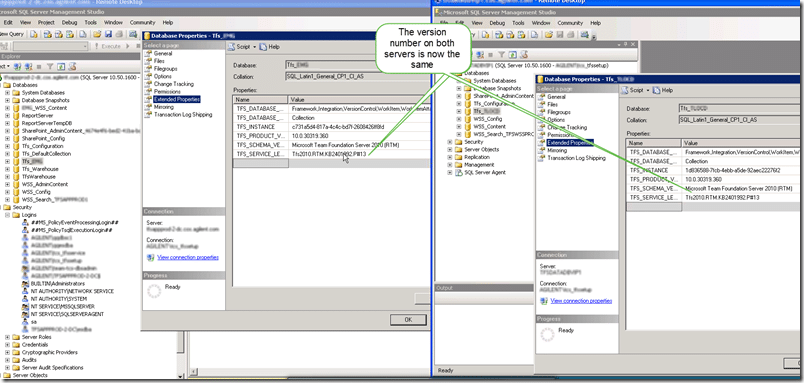Click Name column header in left properties grid
This screenshot has width=804, height=383.
pos(260,99)
